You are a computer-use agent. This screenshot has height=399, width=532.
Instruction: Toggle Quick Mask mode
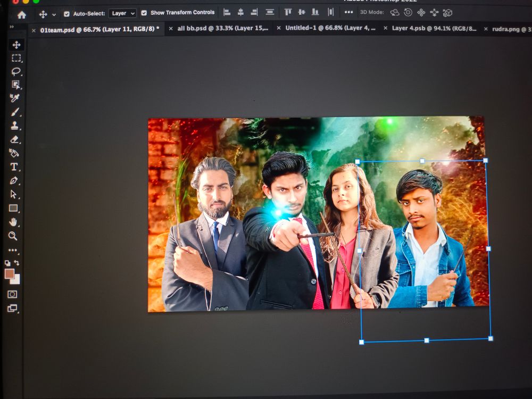12,294
